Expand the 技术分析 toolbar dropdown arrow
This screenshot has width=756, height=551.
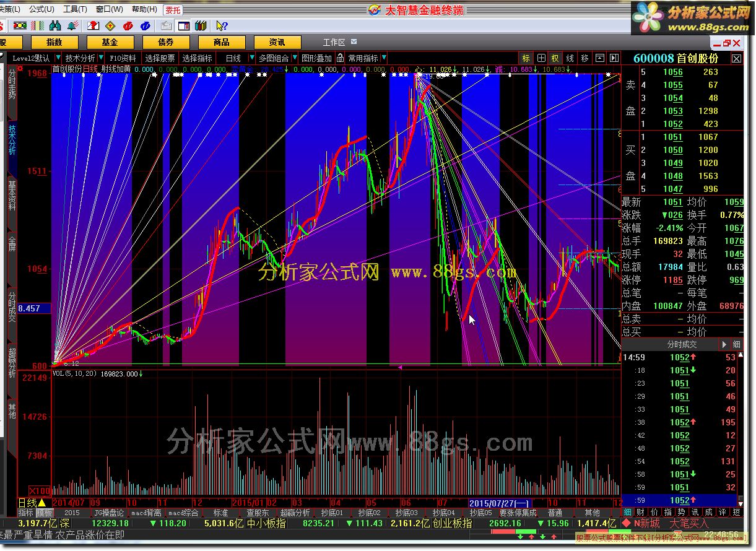click(x=102, y=58)
